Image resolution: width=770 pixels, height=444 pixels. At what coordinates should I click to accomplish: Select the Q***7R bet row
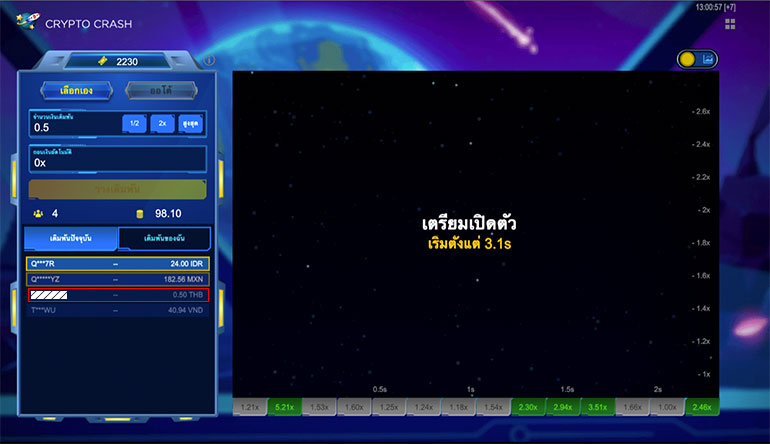point(117,264)
